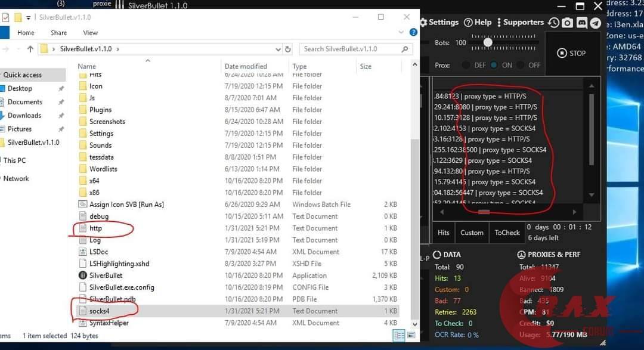Image resolution: width=644 pixels, height=350 pixels.
Task: Sort by Date modified column header
Action: tap(246, 66)
